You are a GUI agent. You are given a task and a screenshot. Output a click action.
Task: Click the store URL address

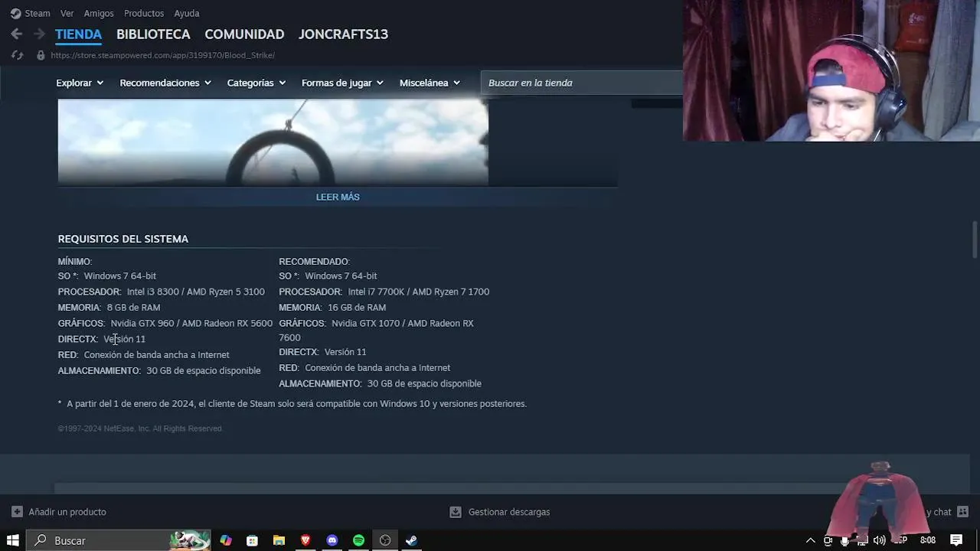(162, 55)
